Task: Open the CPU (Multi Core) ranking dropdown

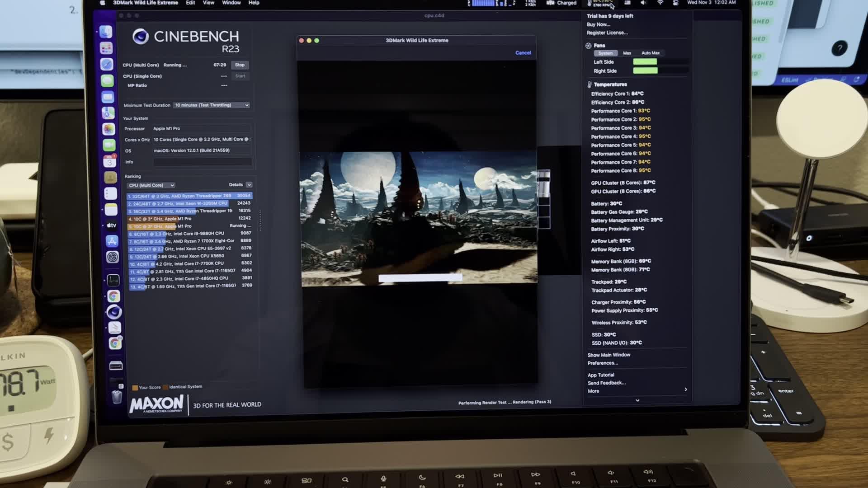Action: (x=150, y=185)
